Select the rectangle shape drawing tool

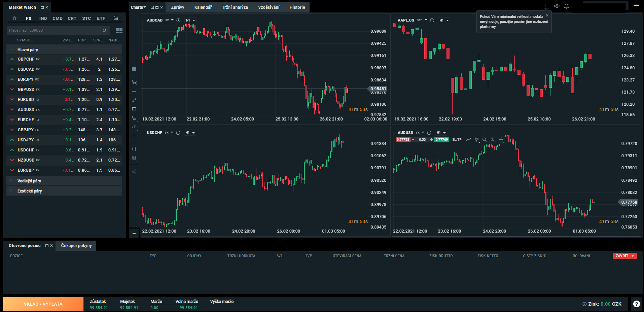(x=134, y=109)
